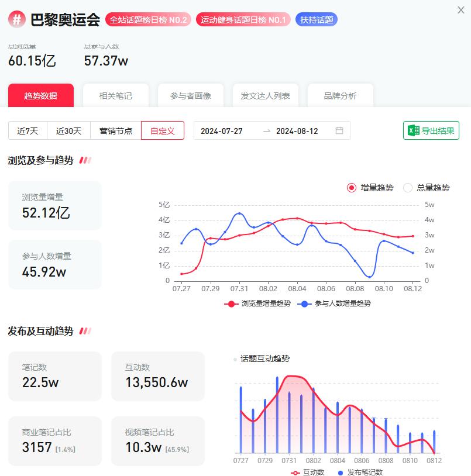Click the 发布及互动趋势 section heading
The height and width of the screenshot is (476, 471).
(x=41, y=331)
